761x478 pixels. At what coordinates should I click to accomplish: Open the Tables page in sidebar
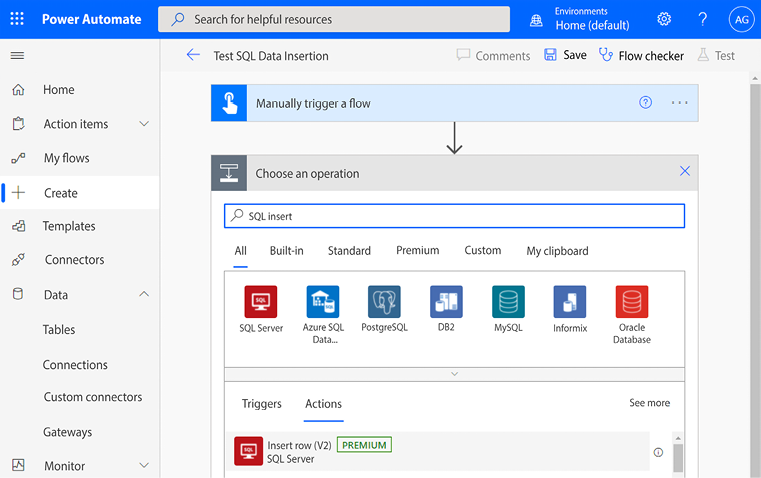[59, 330]
